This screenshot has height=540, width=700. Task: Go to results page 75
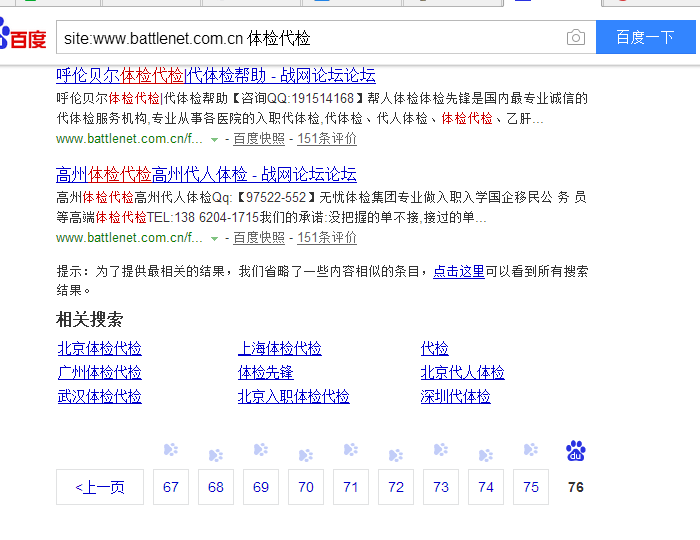(531, 487)
